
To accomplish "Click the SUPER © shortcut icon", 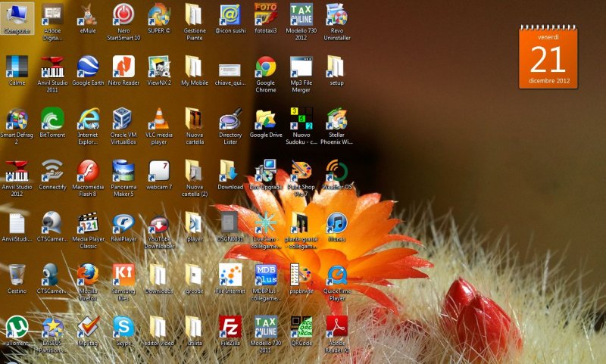I will (x=159, y=15).
